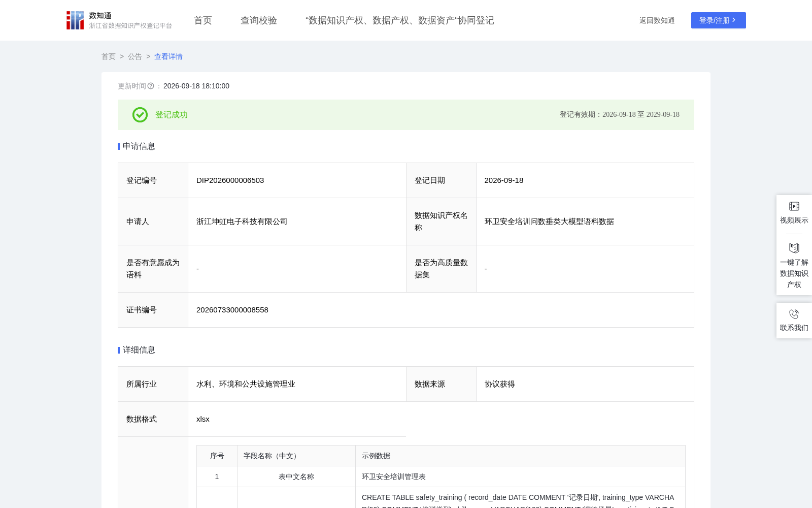Screen dimensions: 812x508
Task: Click sample data 环卫安全培训管理表
Action: point(394,477)
